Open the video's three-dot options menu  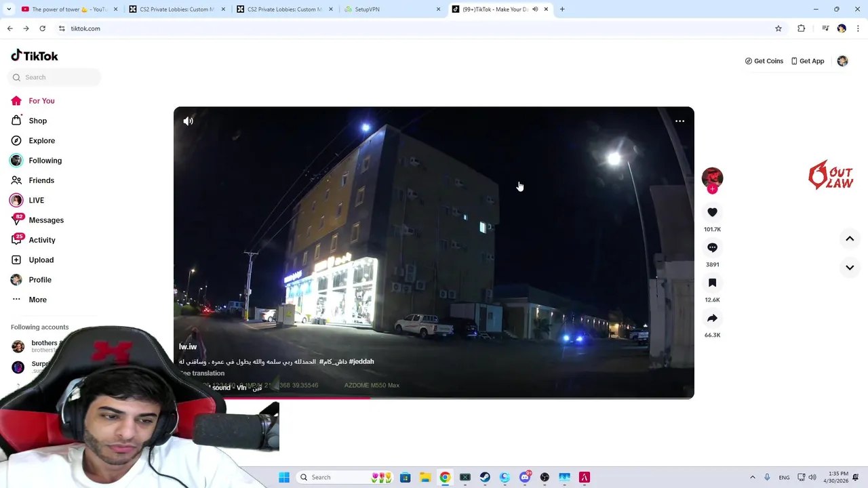(x=679, y=121)
